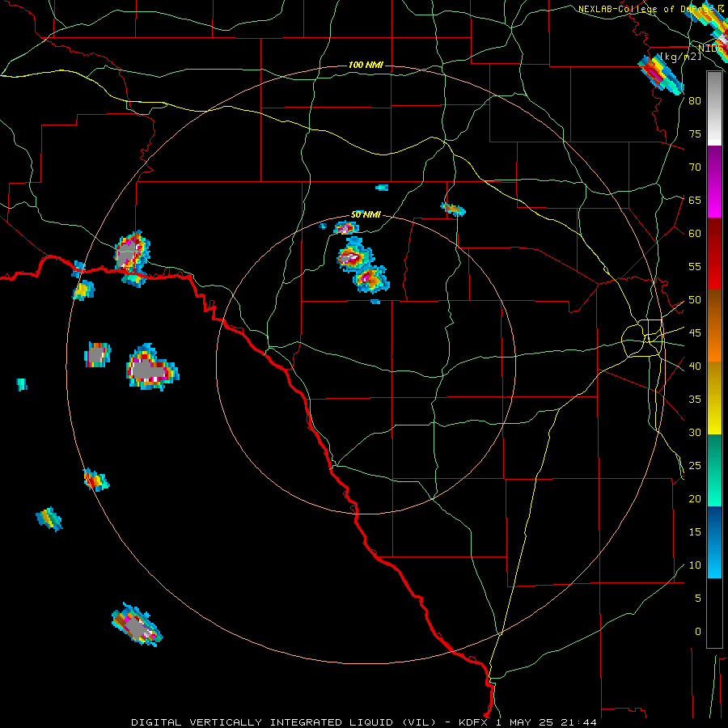Select the 80 value on the color scale
The height and width of the screenshot is (728, 728).
pos(695,101)
